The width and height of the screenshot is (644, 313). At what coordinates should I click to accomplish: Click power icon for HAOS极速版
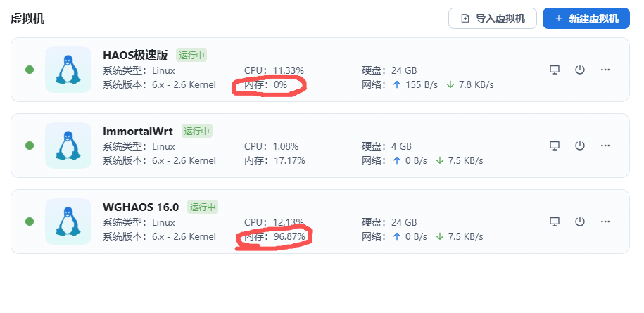pos(580,70)
